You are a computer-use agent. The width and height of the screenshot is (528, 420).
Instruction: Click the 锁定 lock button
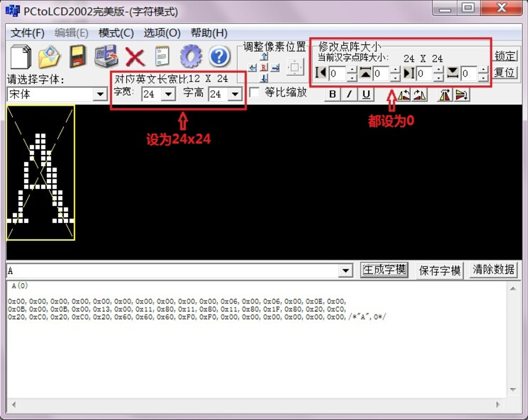pos(505,56)
